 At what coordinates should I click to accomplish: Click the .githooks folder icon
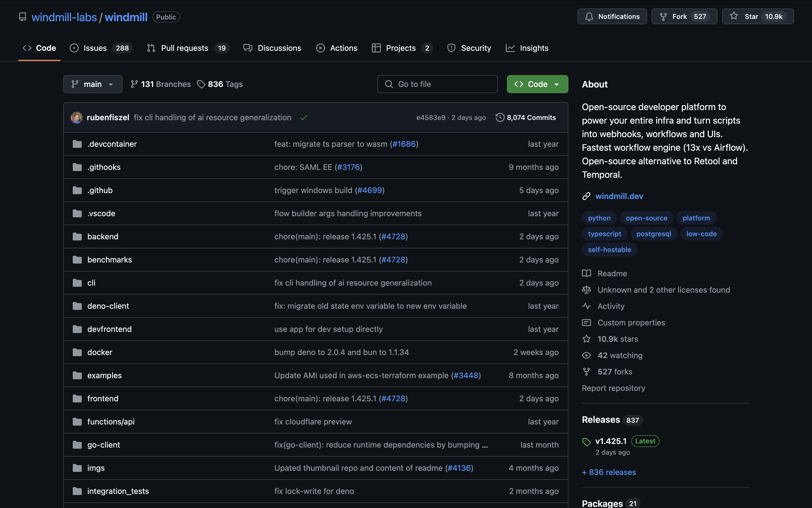(x=77, y=167)
